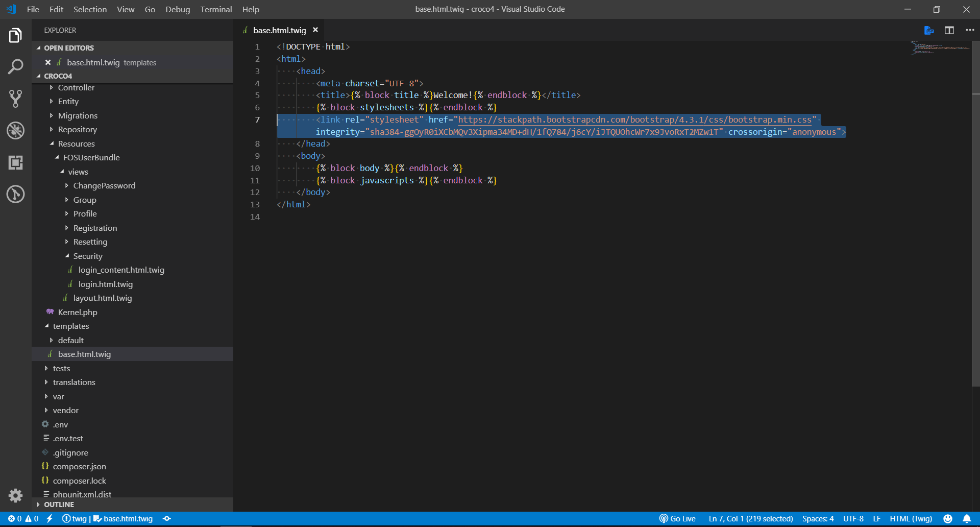Click the Live Share status icon
Viewport: 980px width, 527px height.
[167, 519]
